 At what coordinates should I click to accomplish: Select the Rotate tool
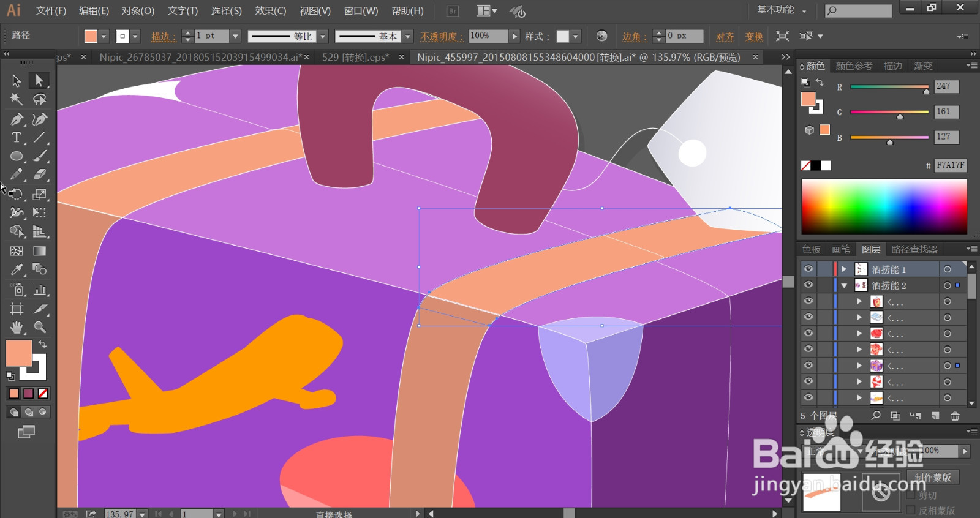(x=17, y=194)
